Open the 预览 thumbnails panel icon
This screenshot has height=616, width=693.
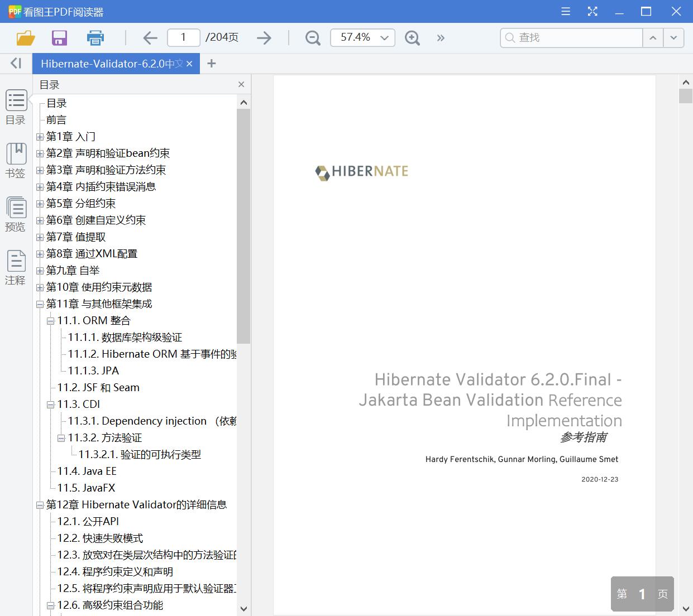point(16,214)
